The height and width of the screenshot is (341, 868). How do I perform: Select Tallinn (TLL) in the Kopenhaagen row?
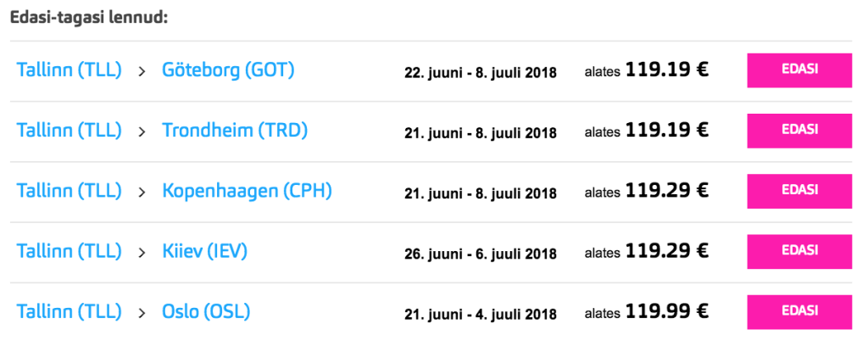point(70,191)
